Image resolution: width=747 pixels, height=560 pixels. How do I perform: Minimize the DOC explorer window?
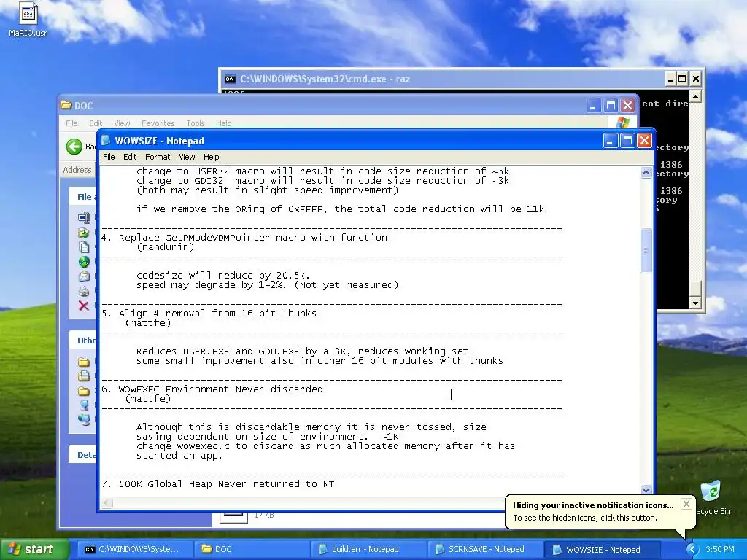click(593, 105)
